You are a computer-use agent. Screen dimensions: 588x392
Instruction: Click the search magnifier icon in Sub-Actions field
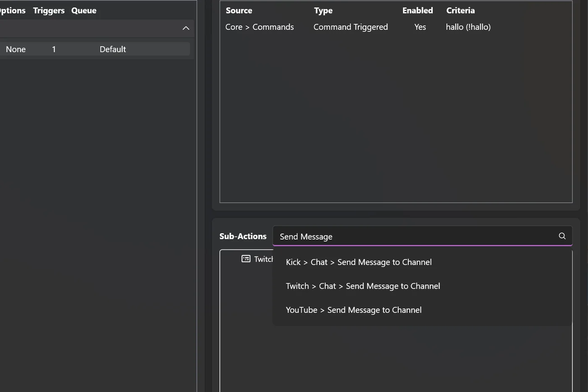point(562,236)
